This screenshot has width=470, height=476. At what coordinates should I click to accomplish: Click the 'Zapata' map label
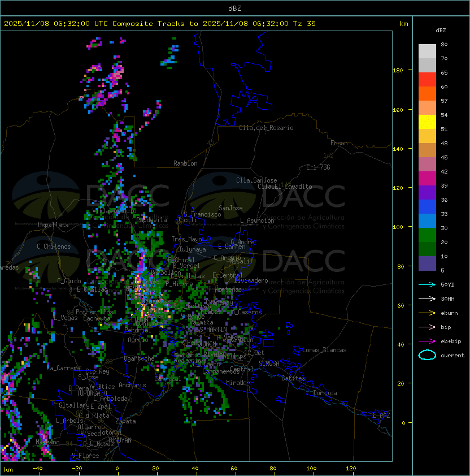click(x=125, y=421)
